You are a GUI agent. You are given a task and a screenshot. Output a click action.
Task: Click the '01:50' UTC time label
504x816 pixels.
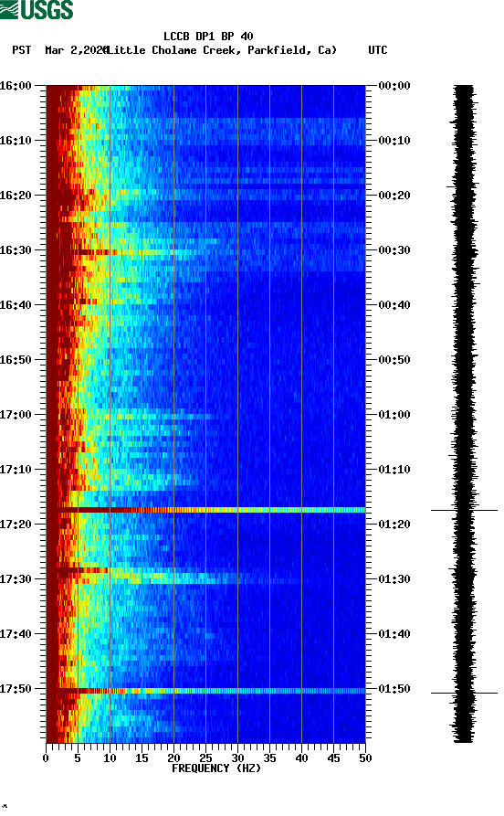click(x=394, y=688)
